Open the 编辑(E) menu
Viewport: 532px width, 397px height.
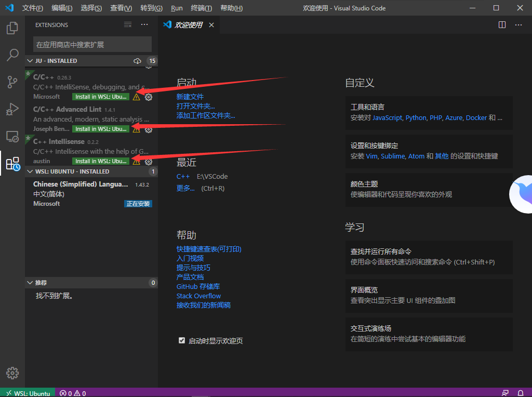(62, 8)
